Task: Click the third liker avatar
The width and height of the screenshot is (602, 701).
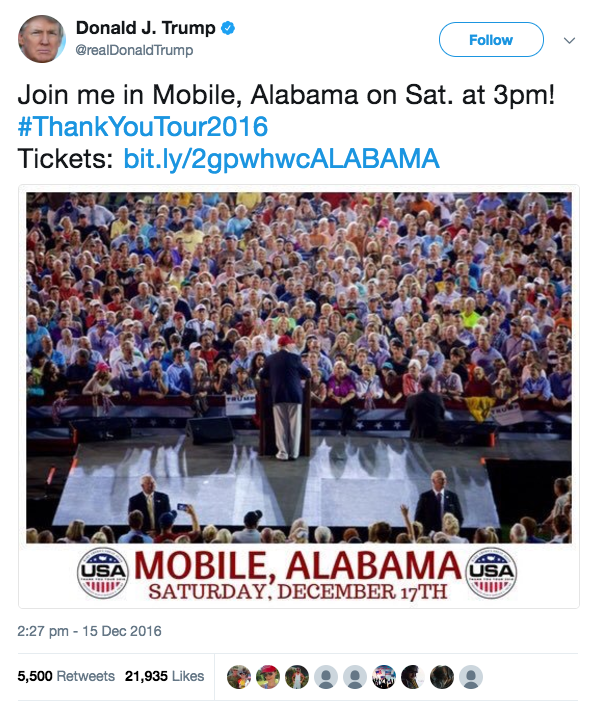Action: click(x=296, y=677)
